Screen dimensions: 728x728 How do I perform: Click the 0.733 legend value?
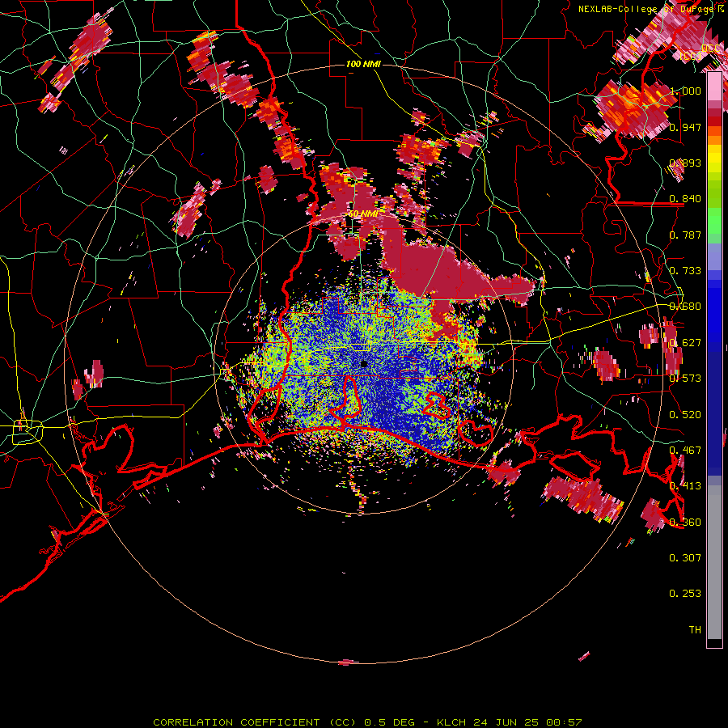(685, 271)
